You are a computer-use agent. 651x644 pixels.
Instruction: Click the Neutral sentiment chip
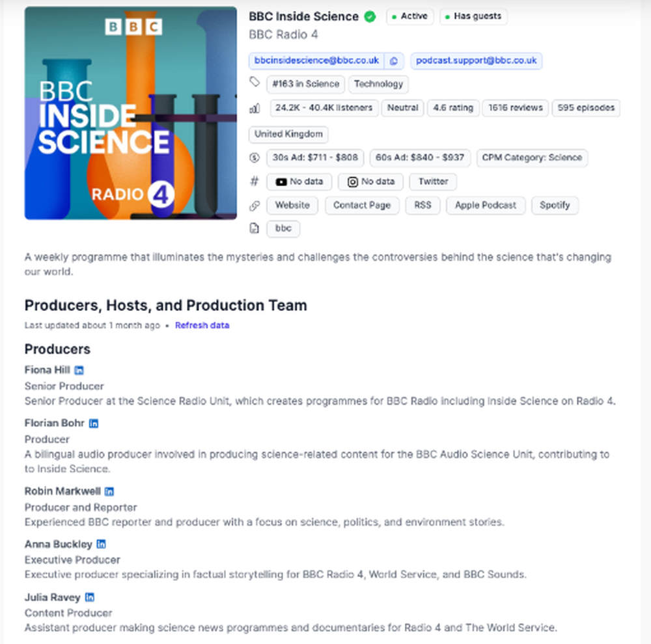[x=403, y=108]
